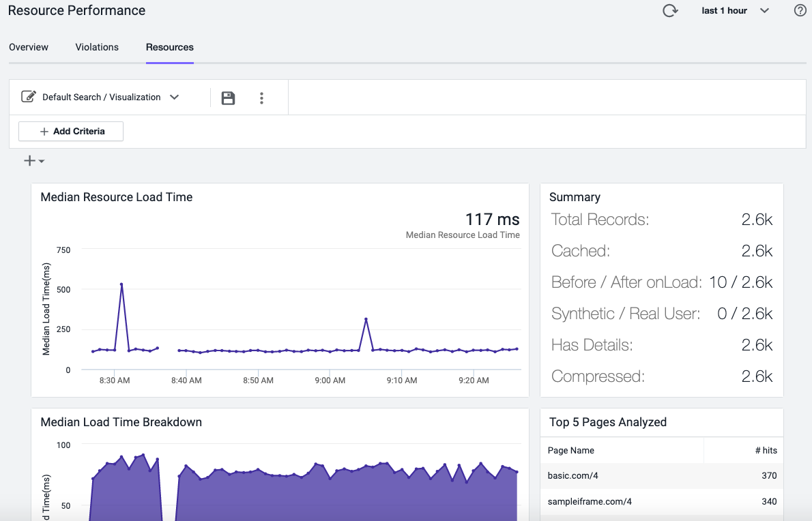The height and width of the screenshot is (521, 812).
Task: Click the Synthetic / Real User label
Action: (626, 314)
